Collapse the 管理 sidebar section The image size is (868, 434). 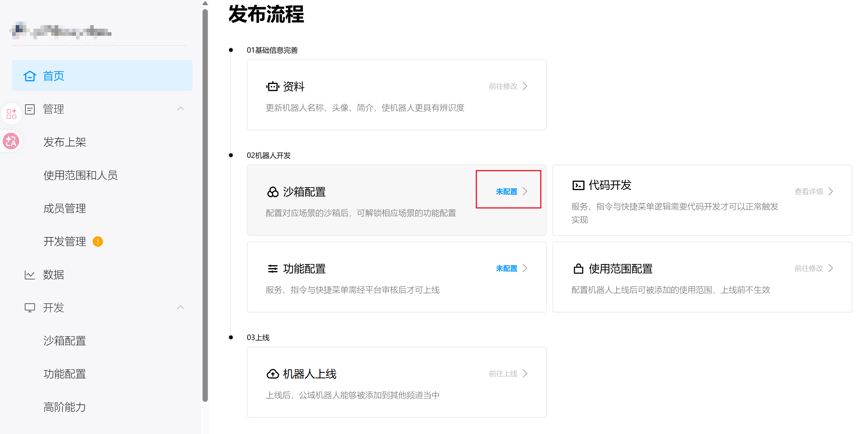181,108
